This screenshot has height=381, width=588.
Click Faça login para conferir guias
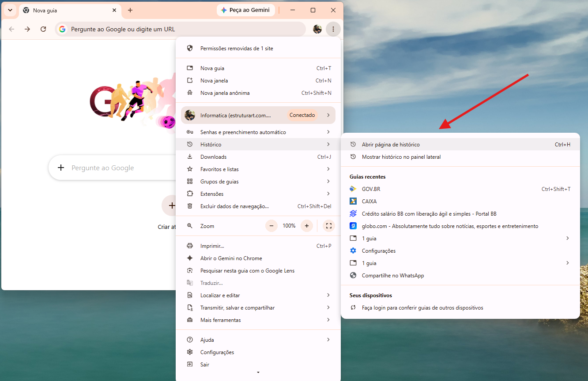(x=460, y=308)
